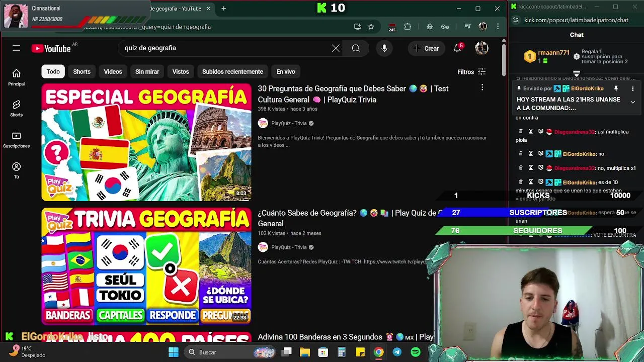Open Microsoft Store from taskbar
644x362 pixels.
pos(323,352)
